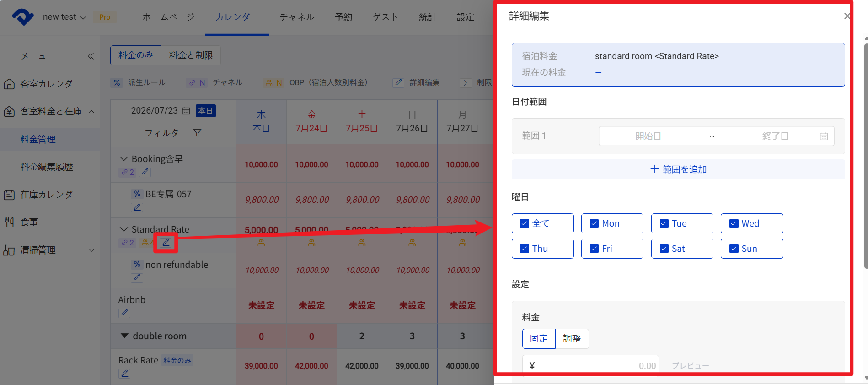Select the 調整 rate mode button

572,339
